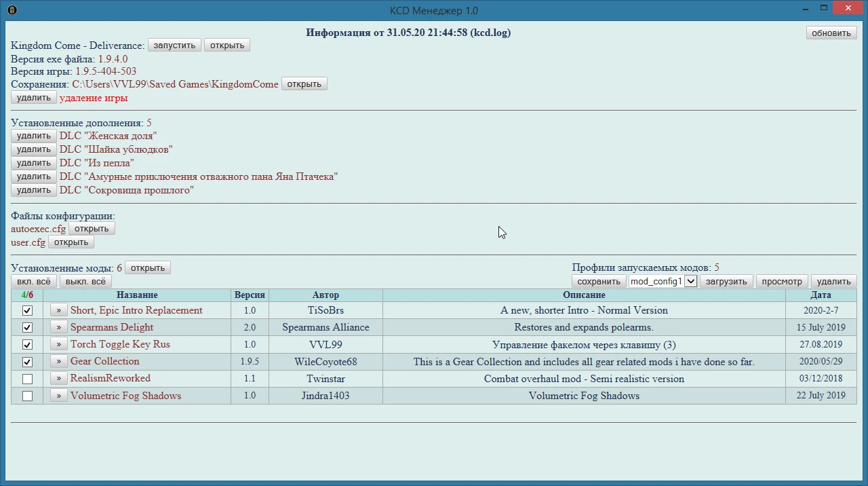Open the mod_config1 profile dropdown
This screenshot has width=868, height=486.
[690, 280]
